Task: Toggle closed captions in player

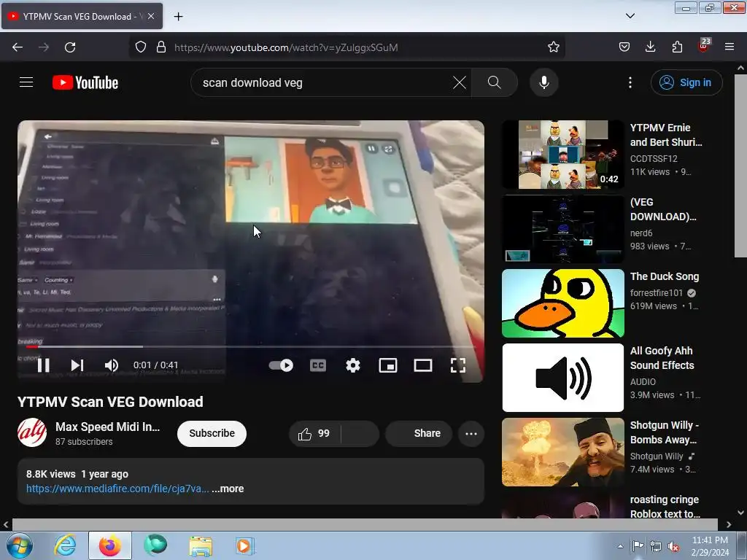Action: (x=318, y=365)
